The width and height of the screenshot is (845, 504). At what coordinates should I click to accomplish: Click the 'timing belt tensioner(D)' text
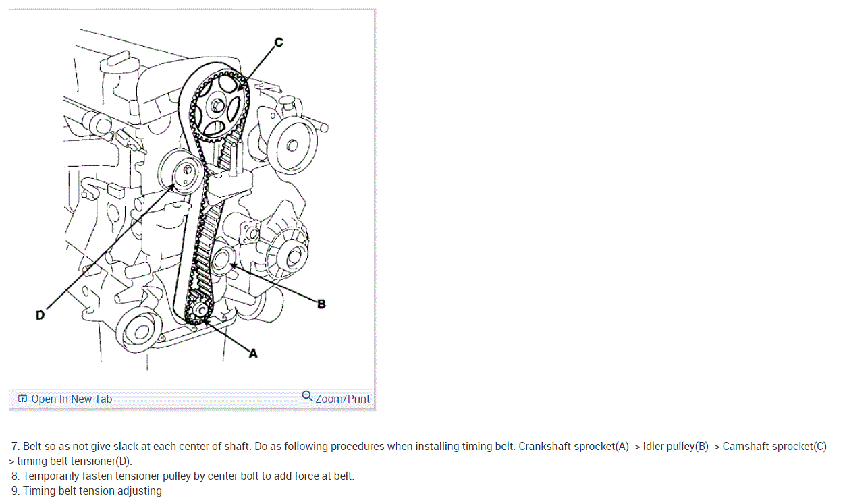[x=74, y=461]
